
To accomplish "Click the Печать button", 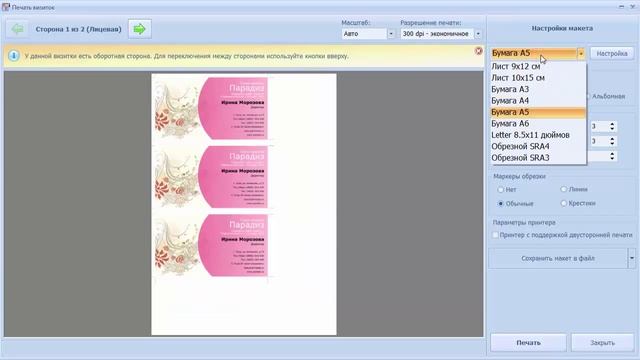I will point(529,343).
